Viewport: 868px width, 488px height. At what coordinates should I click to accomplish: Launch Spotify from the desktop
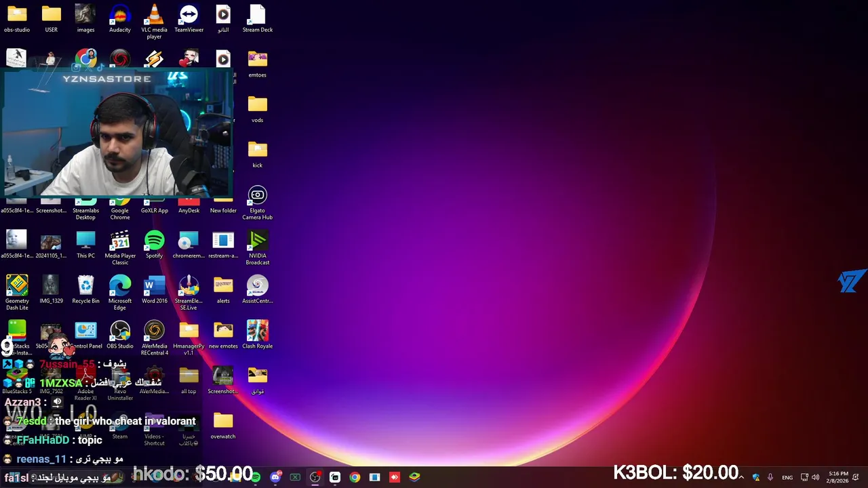coord(154,245)
